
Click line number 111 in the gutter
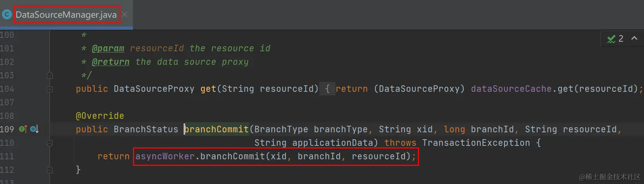(7, 156)
